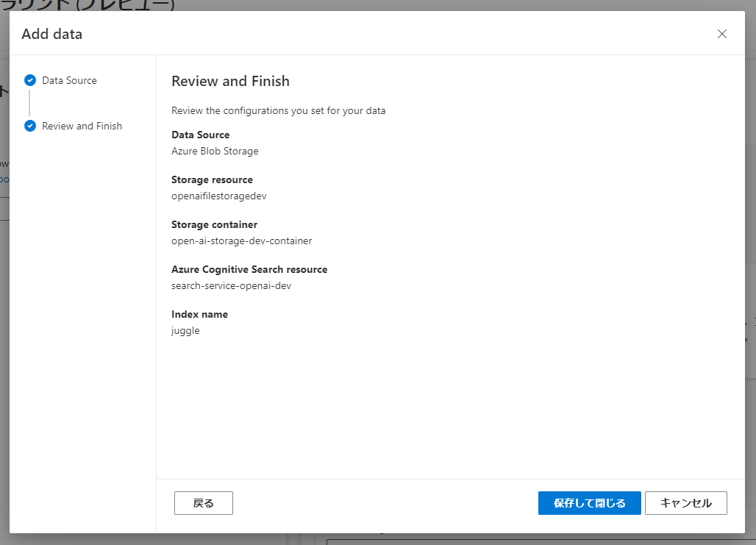This screenshot has width=756, height=545.
Task: Close the Add data dialog with X
Action: pyautogui.click(x=721, y=34)
